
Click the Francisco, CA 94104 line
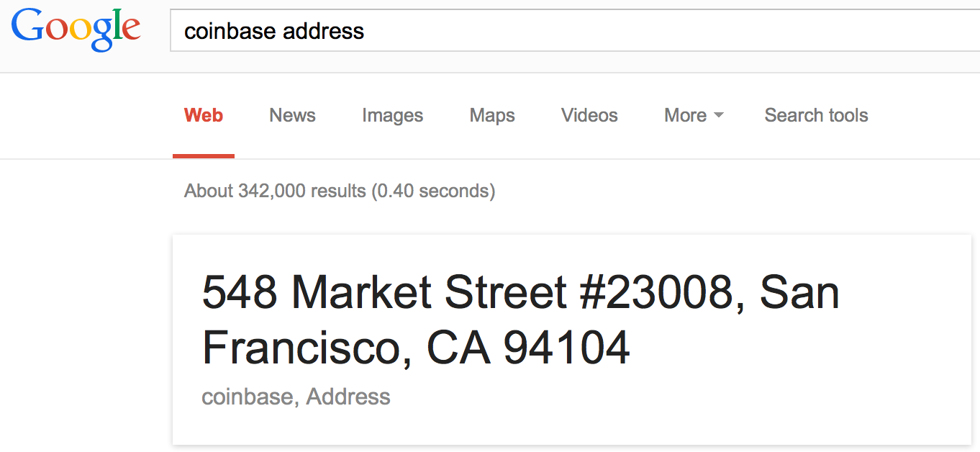(416, 348)
